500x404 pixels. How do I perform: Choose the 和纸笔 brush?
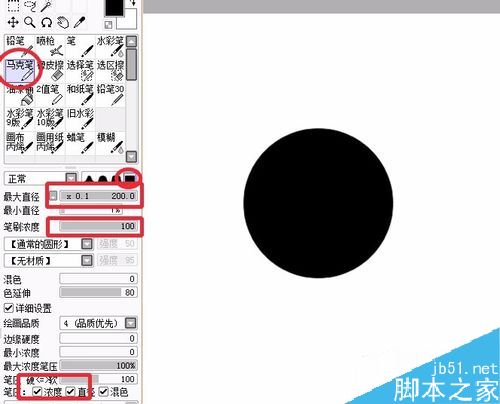pyautogui.click(x=80, y=95)
